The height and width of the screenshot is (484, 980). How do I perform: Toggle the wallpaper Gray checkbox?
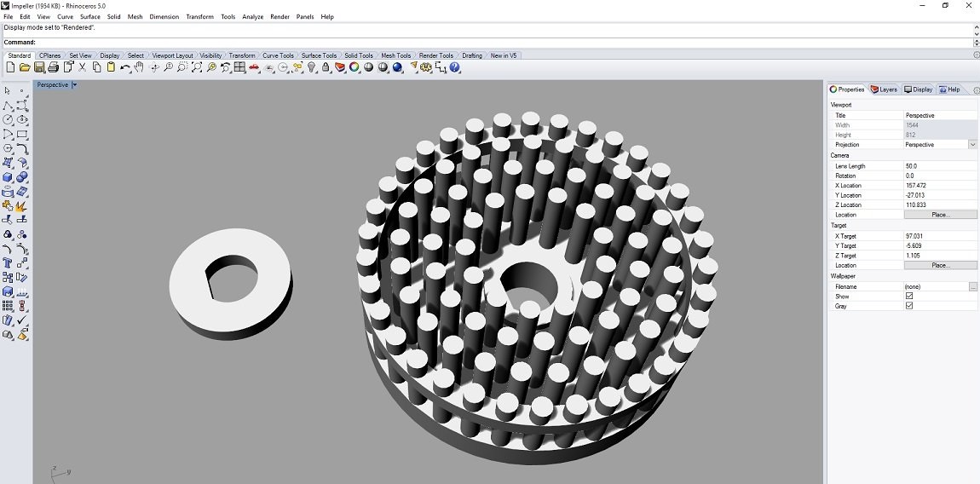[x=908, y=306]
